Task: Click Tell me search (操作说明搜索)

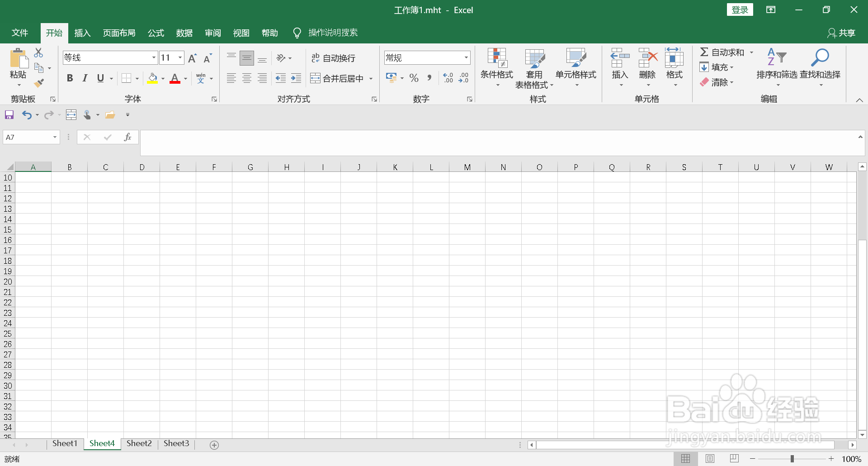Action: [x=325, y=33]
